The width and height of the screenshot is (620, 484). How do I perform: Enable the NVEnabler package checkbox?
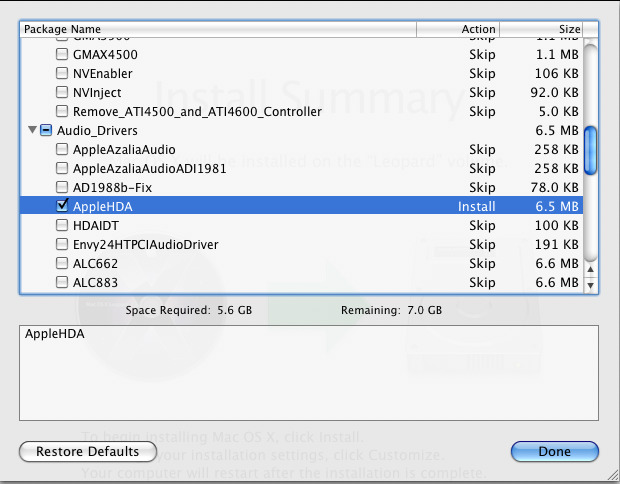(62, 73)
